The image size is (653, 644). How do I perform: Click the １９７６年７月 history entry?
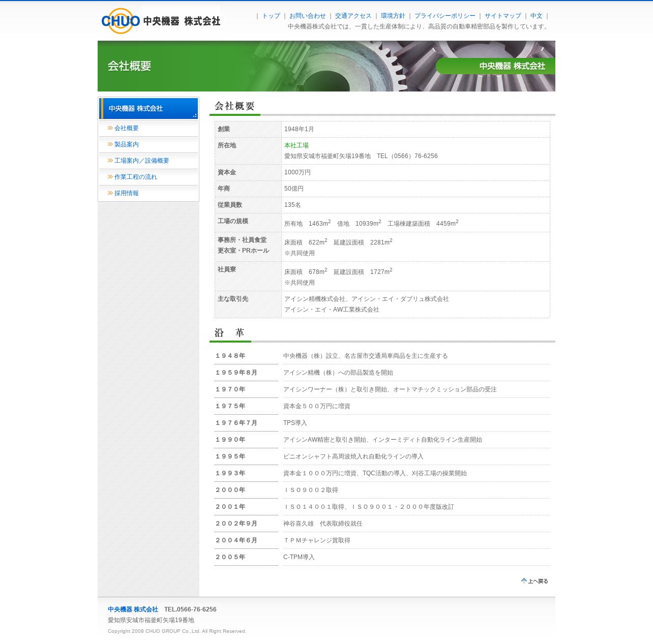236,423
